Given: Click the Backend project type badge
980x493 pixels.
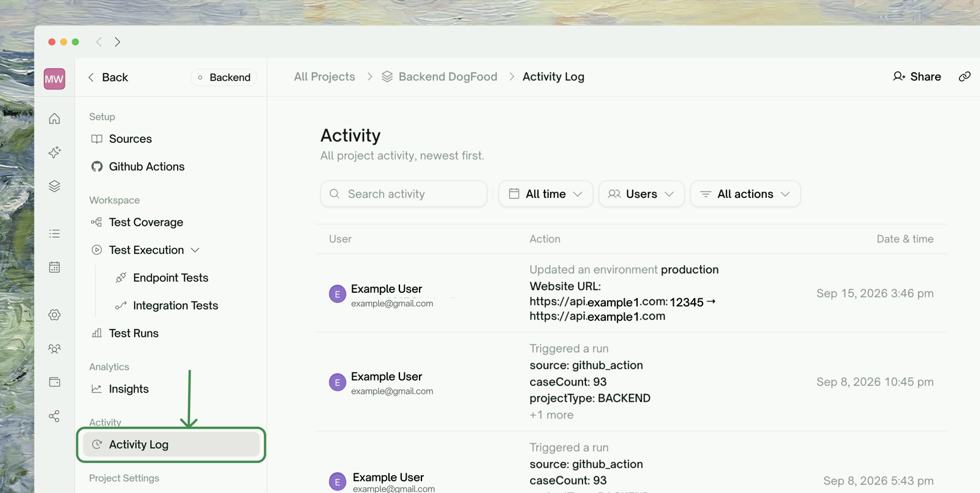Looking at the screenshot, I should 224,77.
